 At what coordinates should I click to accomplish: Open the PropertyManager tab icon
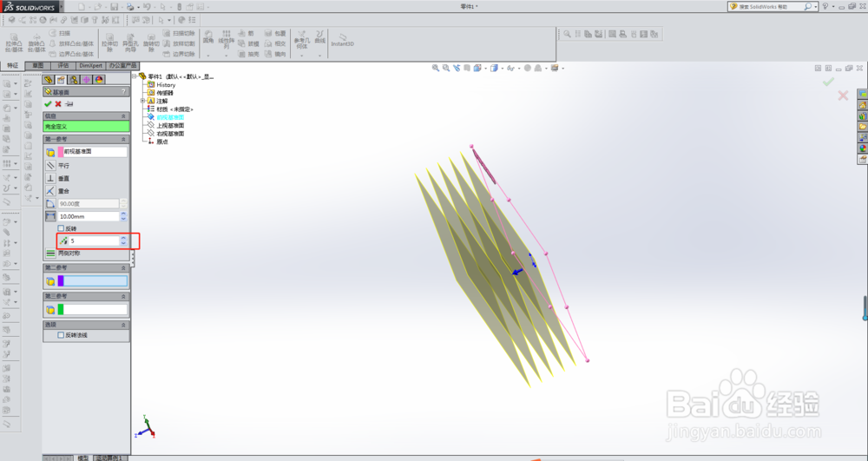pyautogui.click(x=61, y=80)
